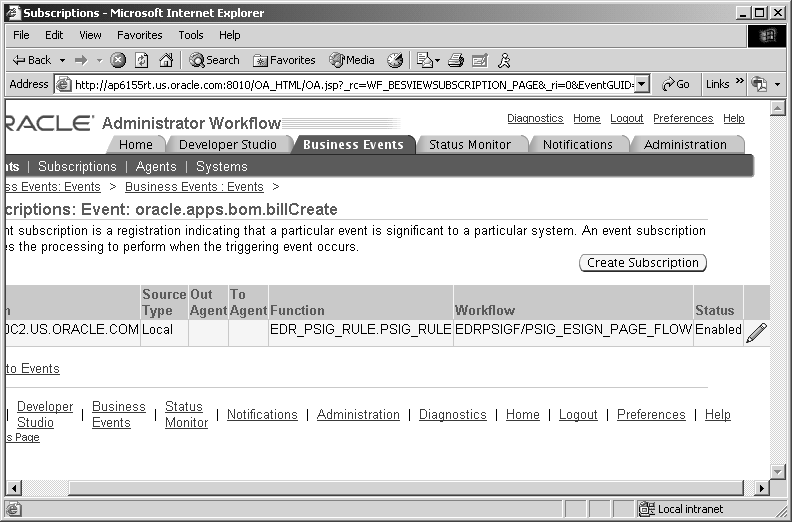Image resolution: width=792 pixels, height=522 pixels.
Task: Open the Subscriptions subtab
Action: click(x=77, y=167)
